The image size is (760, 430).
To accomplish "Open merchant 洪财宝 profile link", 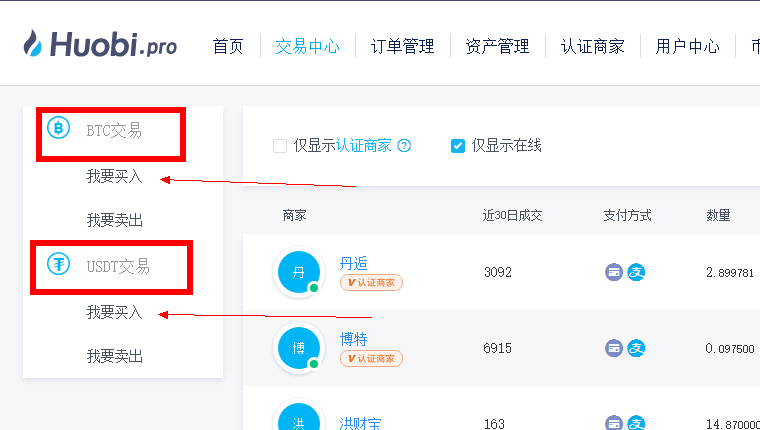I will pos(361,423).
